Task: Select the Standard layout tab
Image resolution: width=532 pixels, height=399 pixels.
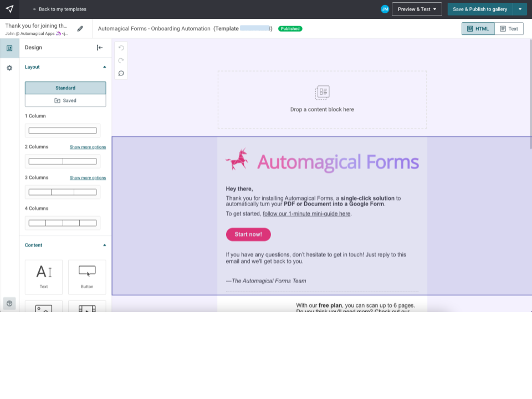Action: pos(65,88)
